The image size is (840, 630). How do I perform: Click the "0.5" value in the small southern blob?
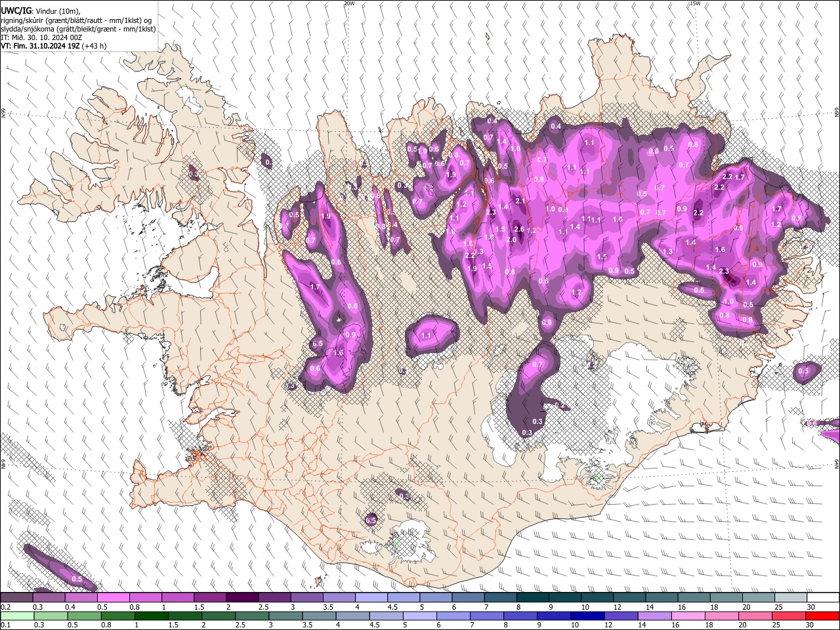(x=371, y=520)
